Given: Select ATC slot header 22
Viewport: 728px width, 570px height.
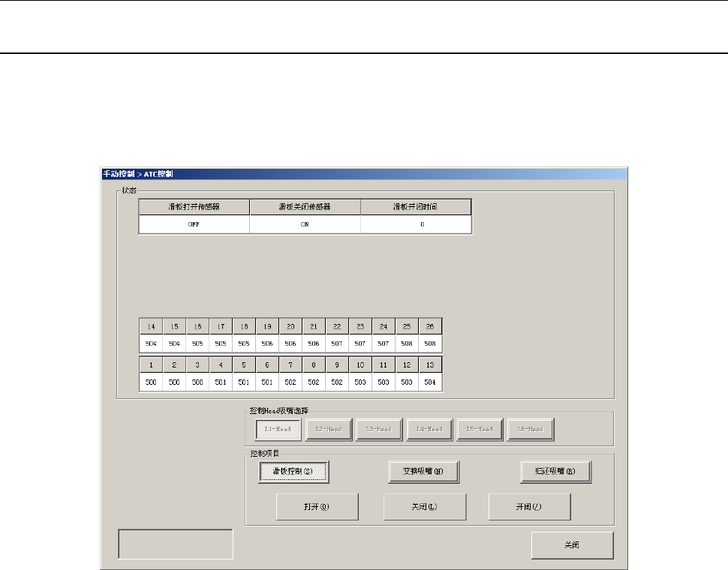Looking at the screenshot, I should point(337,326).
